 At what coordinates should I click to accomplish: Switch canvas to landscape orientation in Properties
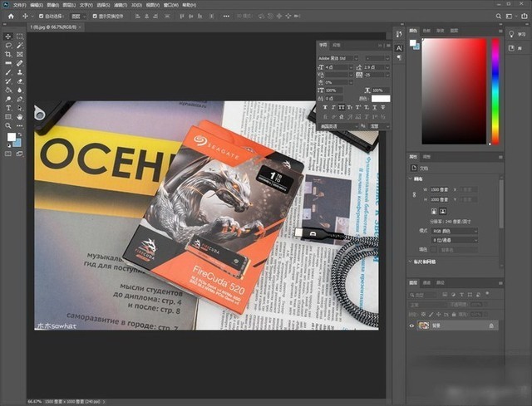443,211
